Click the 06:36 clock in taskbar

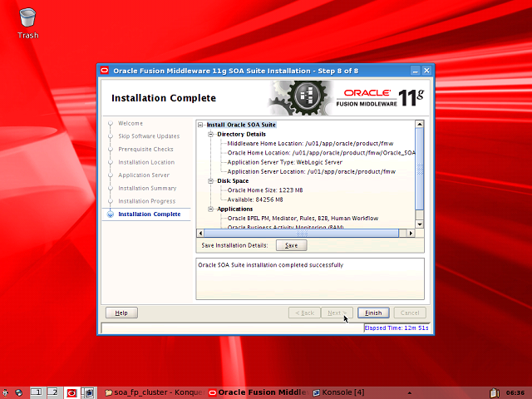point(515,393)
